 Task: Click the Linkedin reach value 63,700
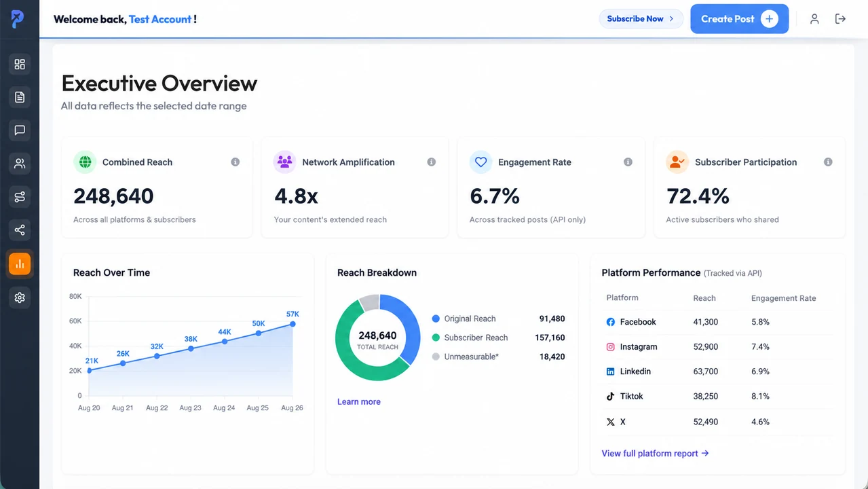pyautogui.click(x=706, y=372)
